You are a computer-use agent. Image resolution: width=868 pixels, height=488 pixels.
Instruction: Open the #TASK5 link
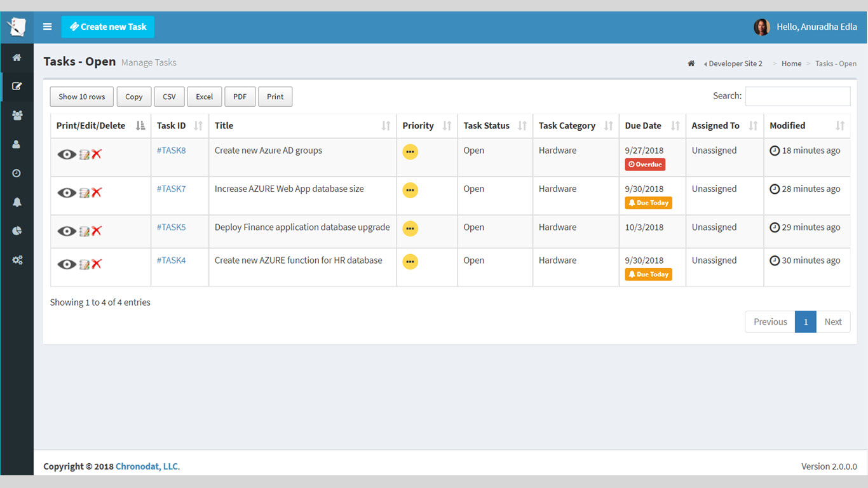[172, 227]
